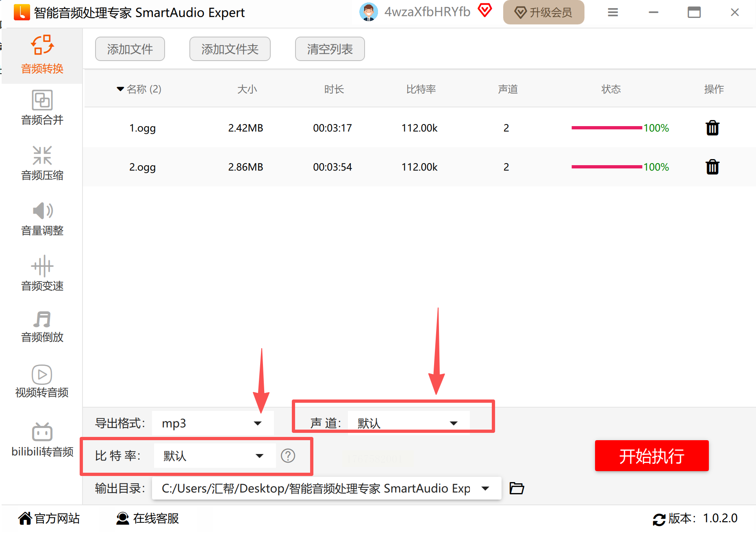Click the SmartAudio Expert app logo

point(22,12)
